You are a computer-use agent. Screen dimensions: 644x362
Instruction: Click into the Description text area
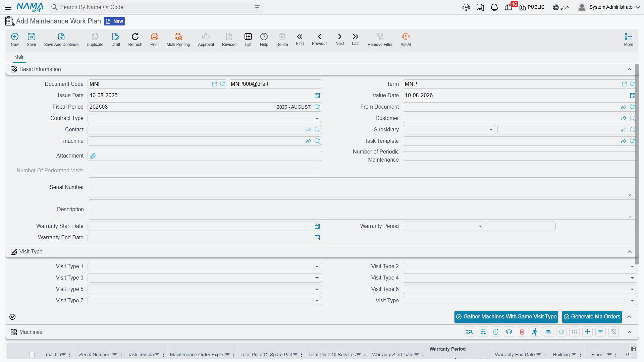362,209
